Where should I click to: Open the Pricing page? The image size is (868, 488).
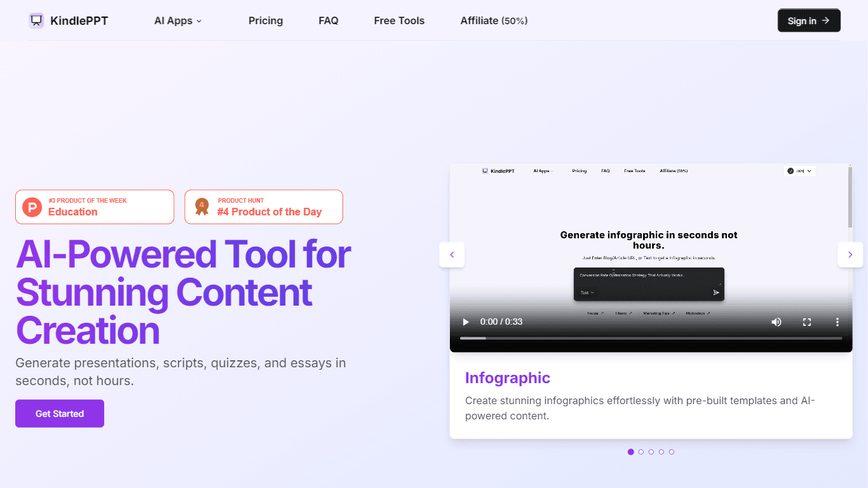click(x=266, y=21)
